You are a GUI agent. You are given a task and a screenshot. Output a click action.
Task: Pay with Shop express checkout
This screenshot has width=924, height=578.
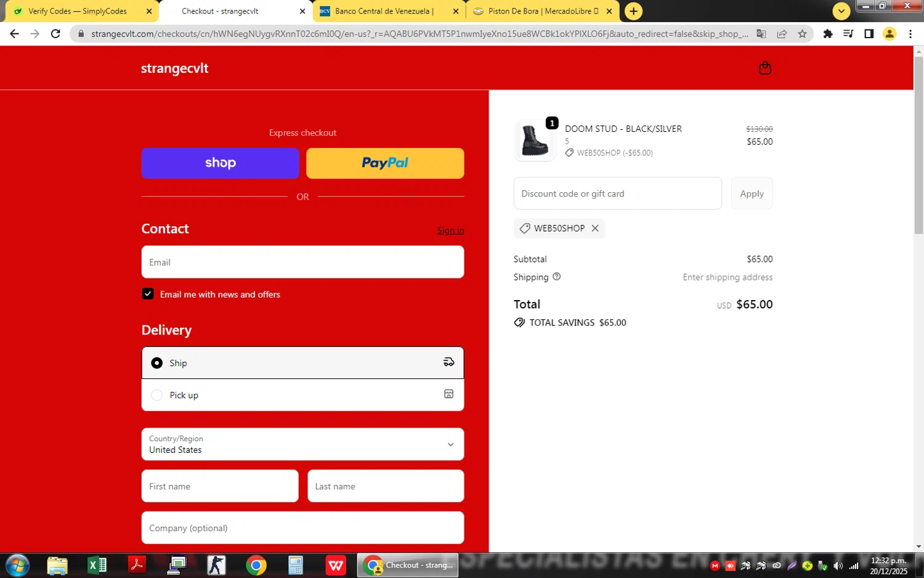pos(220,163)
